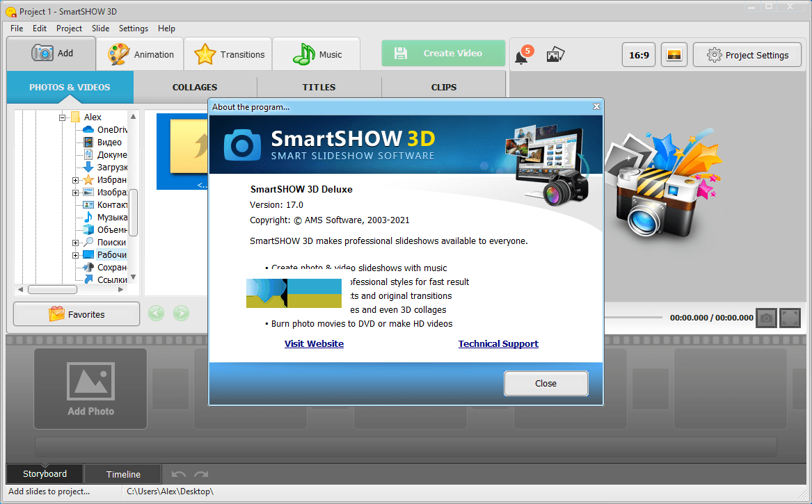Image resolution: width=812 pixels, height=504 pixels.
Task: Select the Докуме folder
Action: click(105, 155)
